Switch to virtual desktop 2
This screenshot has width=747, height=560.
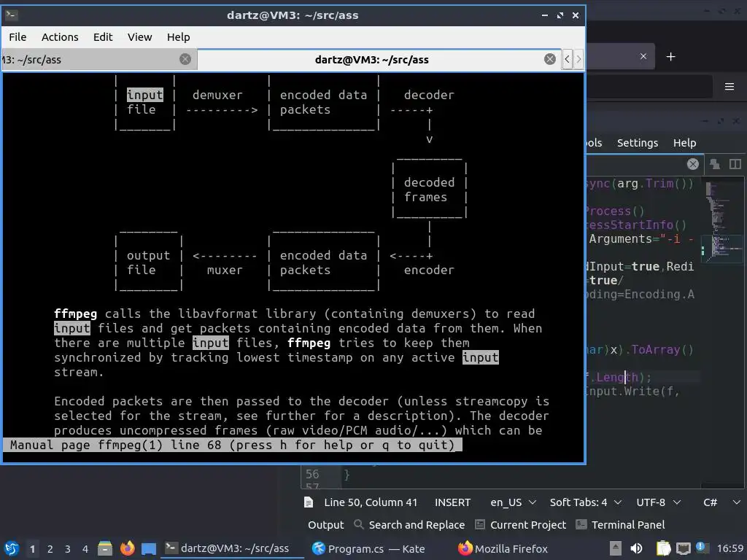pos(50,549)
